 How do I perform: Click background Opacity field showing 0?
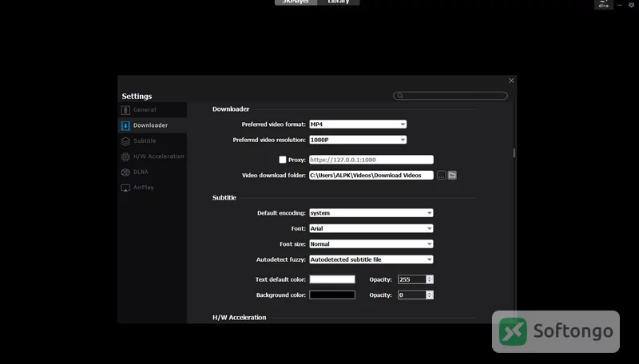411,295
